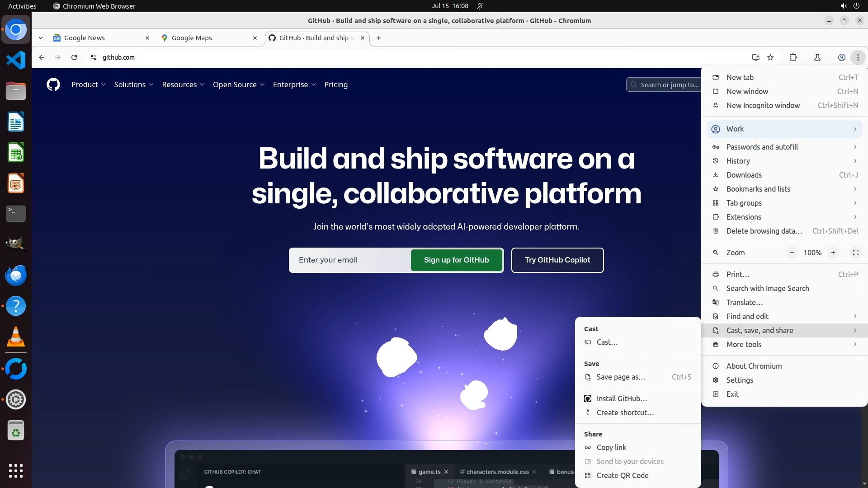Decrease zoom with the minus button
This screenshot has height=488, width=868.
click(792, 253)
